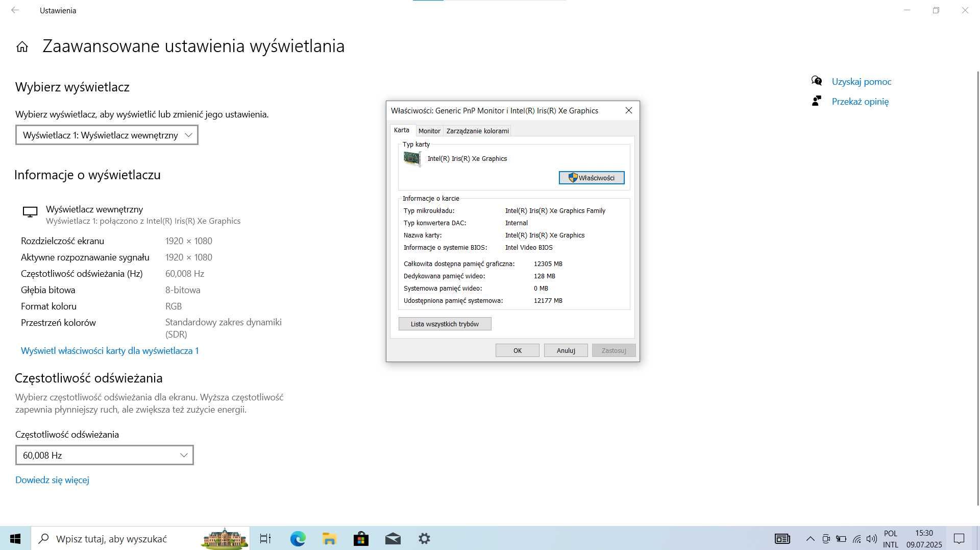
Task: Click the Rozdzielczość ekranu label
Action: point(62,241)
